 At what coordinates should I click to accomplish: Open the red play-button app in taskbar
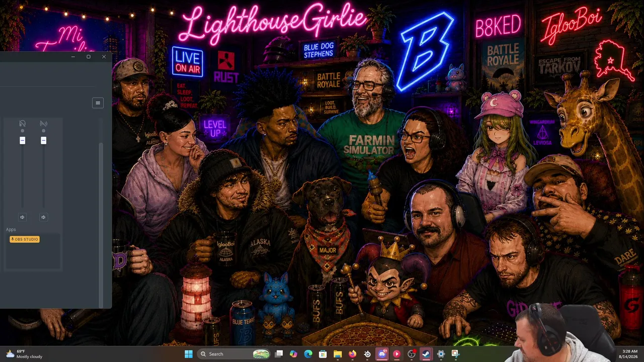[x=397, y=354]
